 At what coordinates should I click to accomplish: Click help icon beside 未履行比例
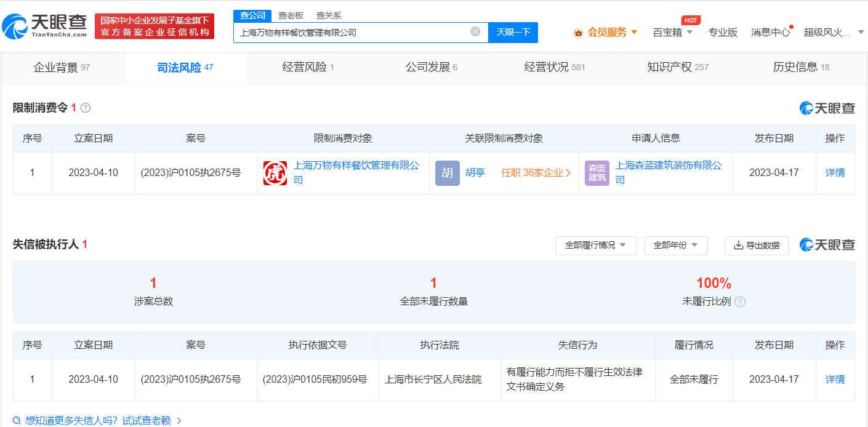740,301
